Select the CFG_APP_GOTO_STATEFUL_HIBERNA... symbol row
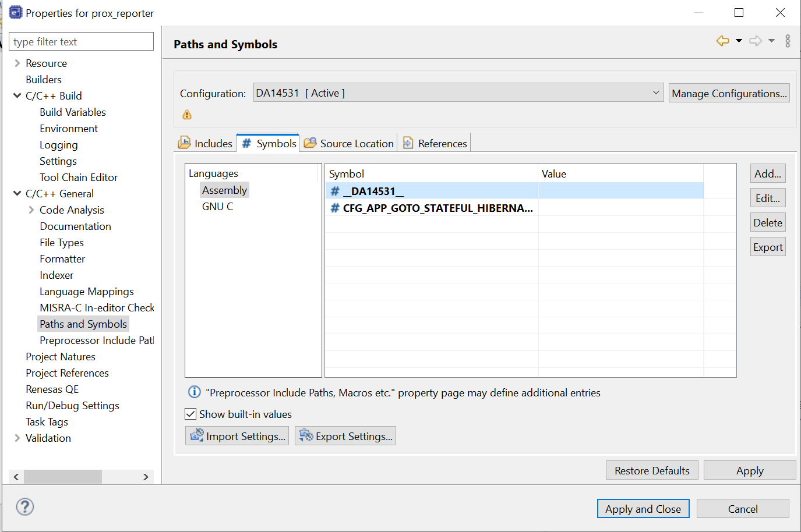 tap(514, 208)
